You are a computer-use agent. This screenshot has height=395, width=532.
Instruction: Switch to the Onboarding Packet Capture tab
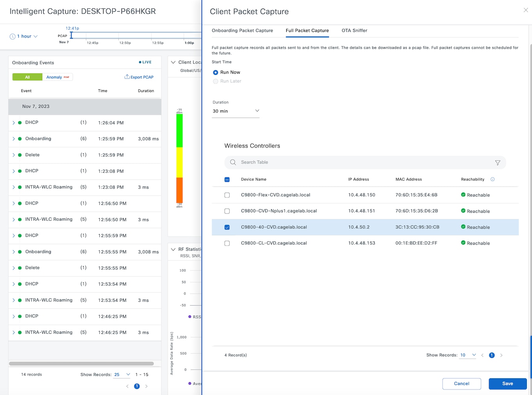tap(242, 30)
